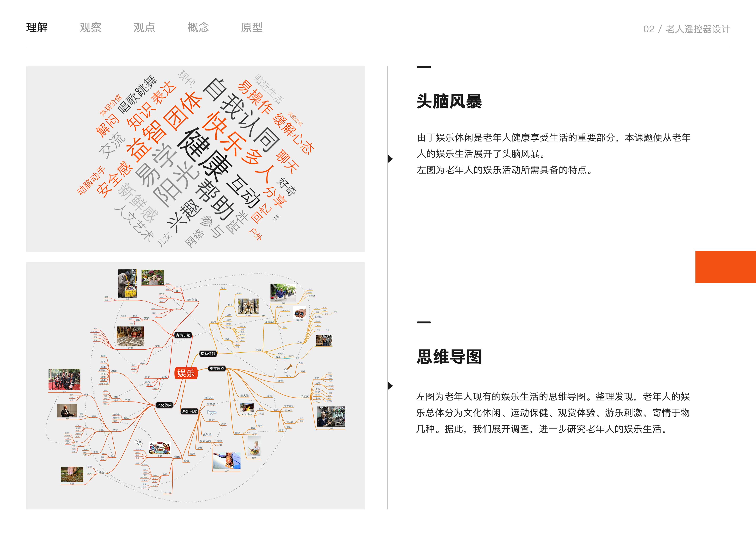Click the 寄情于物 branch node

point(183,335)
